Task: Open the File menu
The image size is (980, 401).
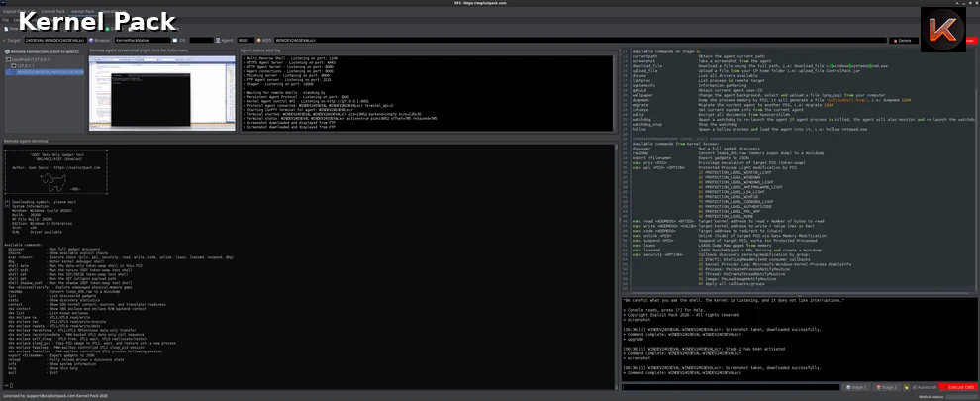Action: (5, 20)
